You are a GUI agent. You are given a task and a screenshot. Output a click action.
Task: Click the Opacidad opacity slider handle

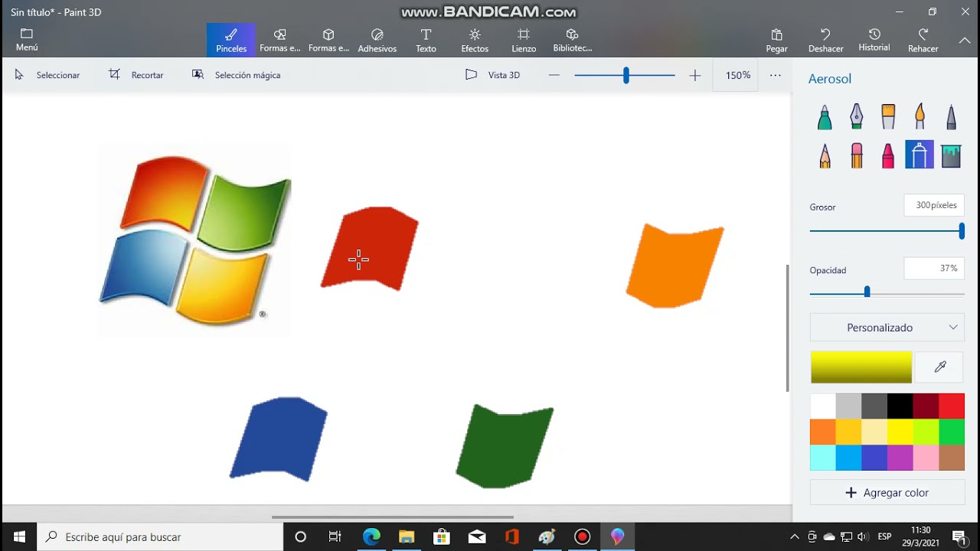coord(867,292)
